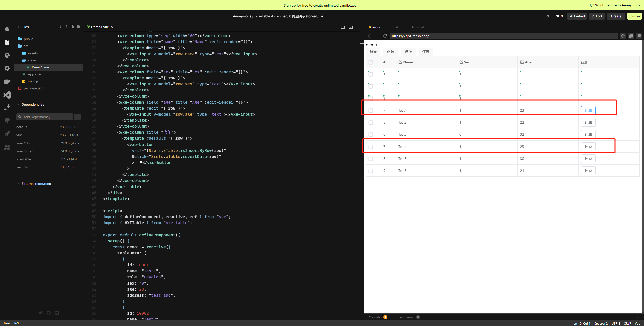Open the project in VS Code
644x326 pixels.
tap(7, 95)
